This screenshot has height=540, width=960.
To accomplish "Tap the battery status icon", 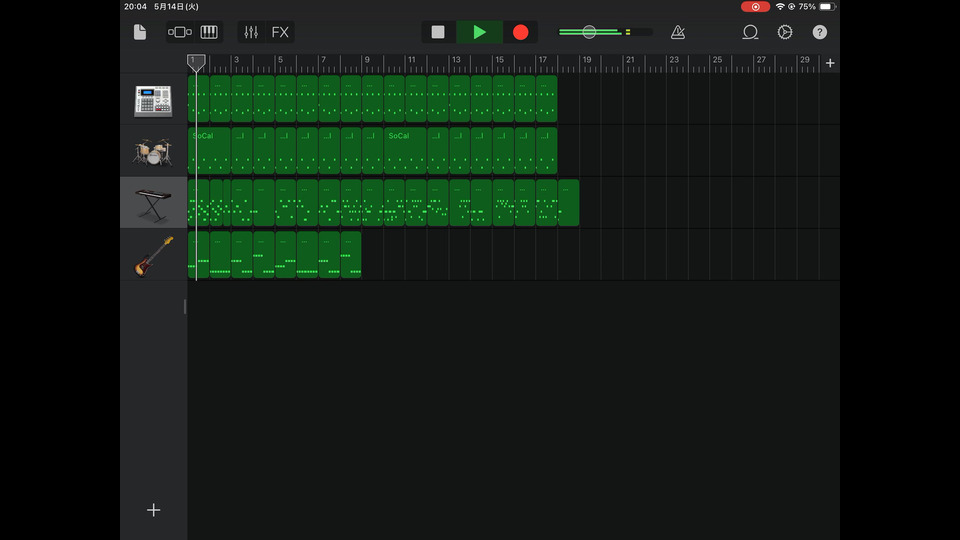I will click(827, 7).
